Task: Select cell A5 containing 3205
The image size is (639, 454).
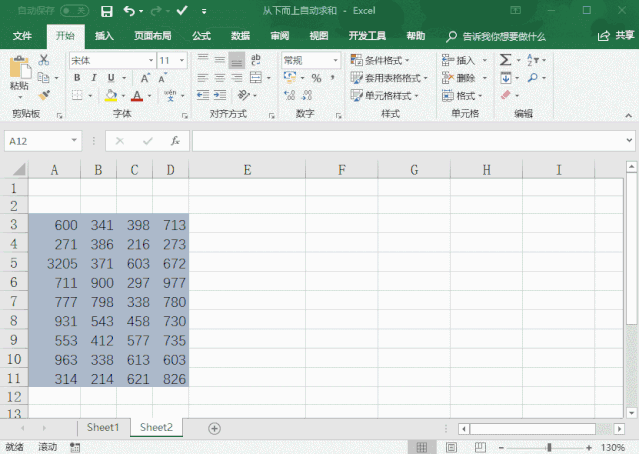Action: tap(54, 264)
